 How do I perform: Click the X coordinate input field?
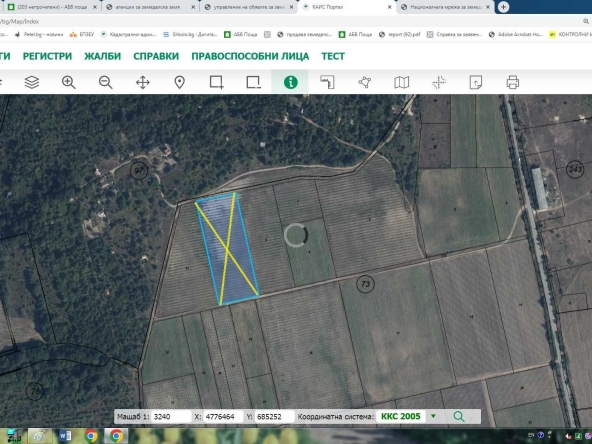(x=222, y=416)
